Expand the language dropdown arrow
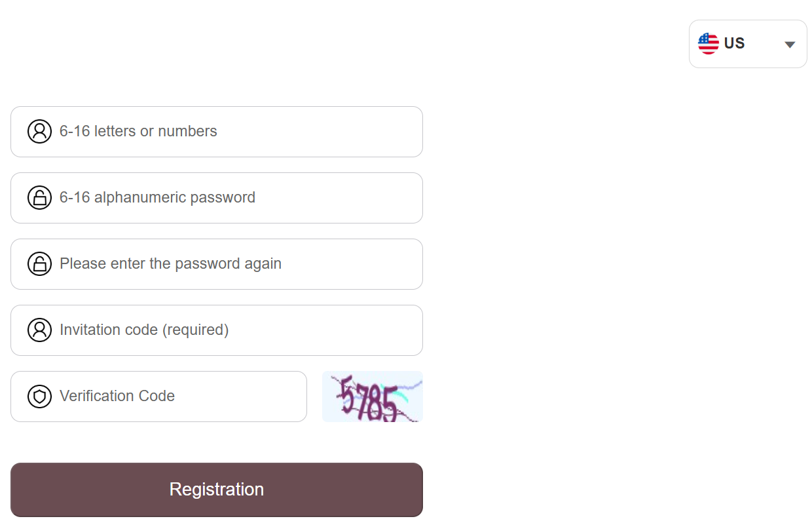812x523 pixels. tap(790, 45)
